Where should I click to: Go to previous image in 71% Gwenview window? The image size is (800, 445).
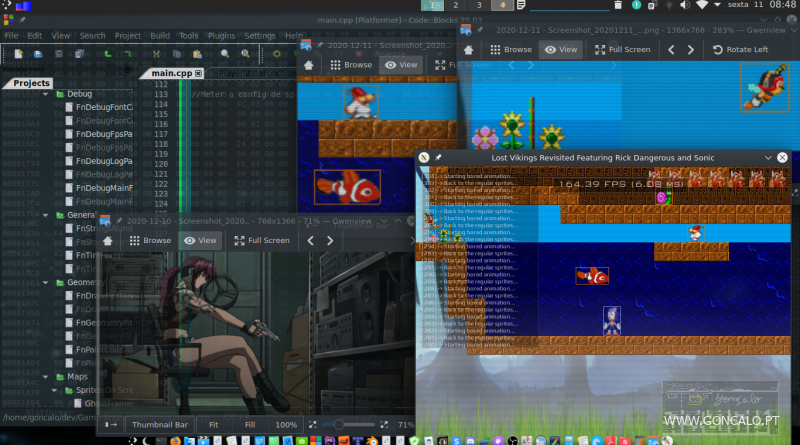[x=310, y=240]
